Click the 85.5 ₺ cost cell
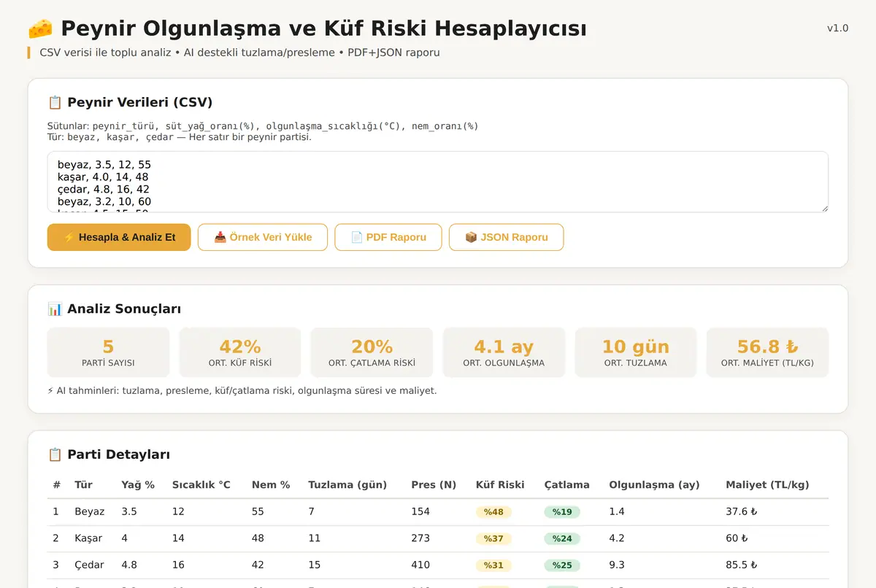The height and width of the screenshot is (588, 876). 741,565
